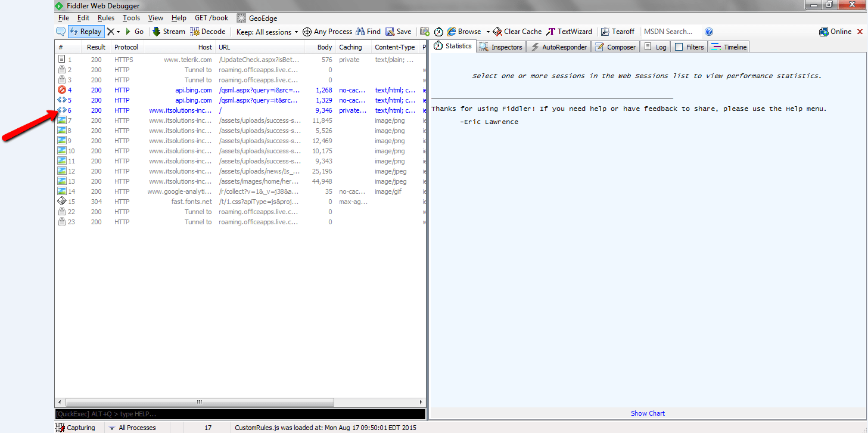Clear Cache from the toolbar
This screenshot has width=868, height=433.
click(517, 32)
